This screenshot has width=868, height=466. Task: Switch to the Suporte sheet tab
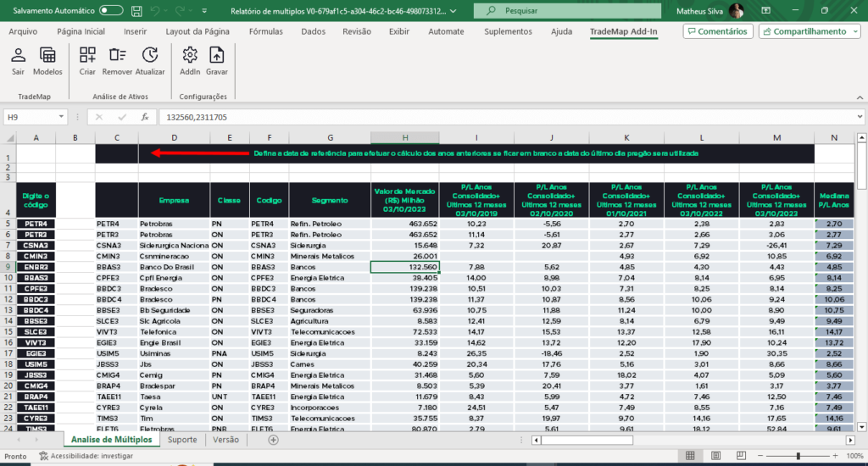182,440
